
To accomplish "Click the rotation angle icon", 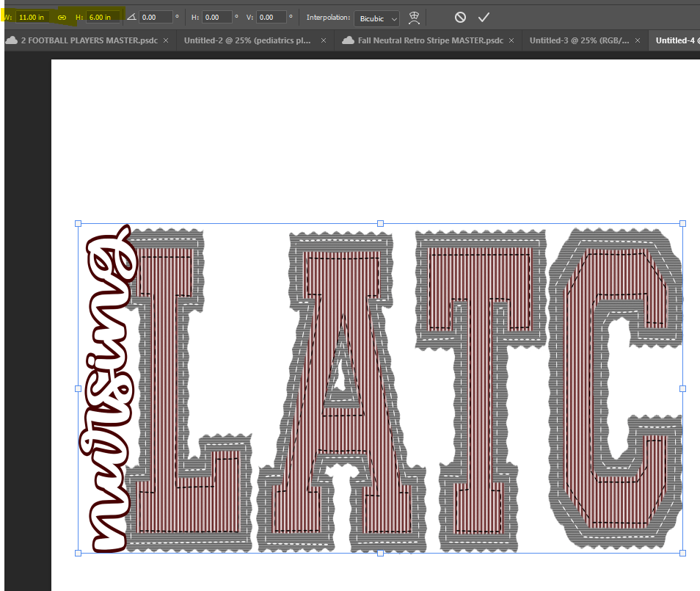I will click(131, 18).
